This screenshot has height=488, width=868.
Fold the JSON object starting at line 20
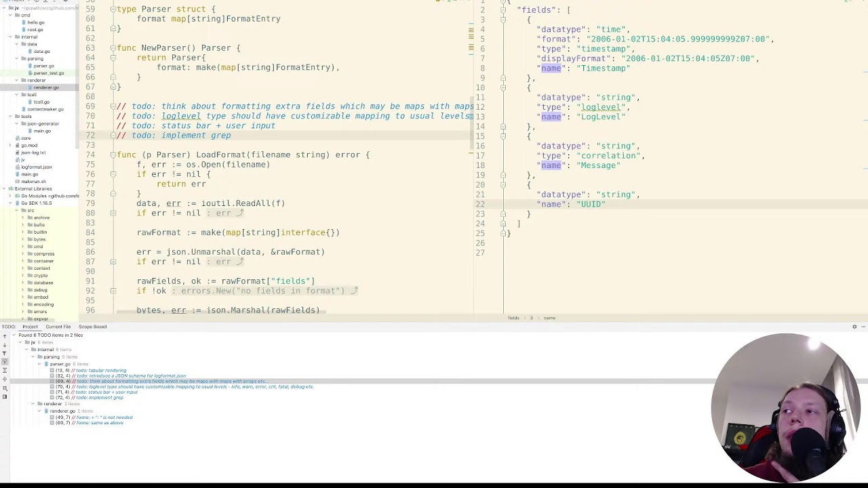point(502,184)
